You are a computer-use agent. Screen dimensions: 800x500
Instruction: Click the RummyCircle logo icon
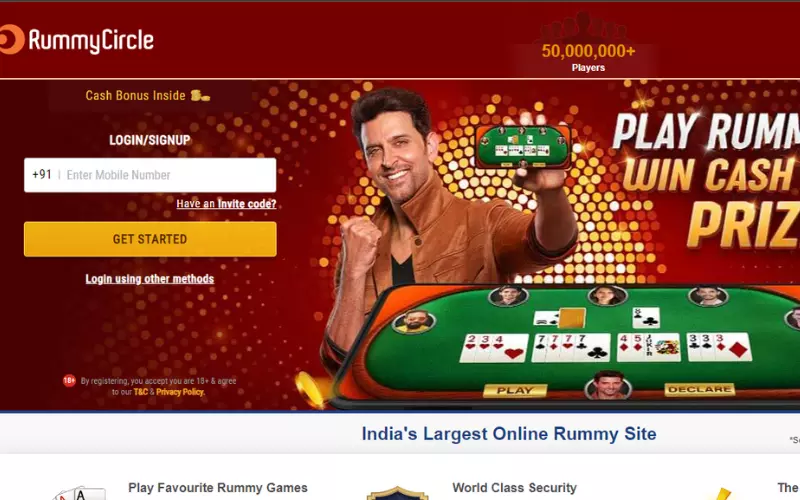click(11, 39)
